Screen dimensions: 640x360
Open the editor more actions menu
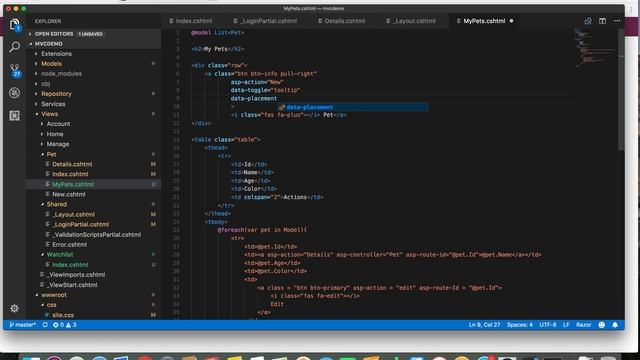pos(617,21)
